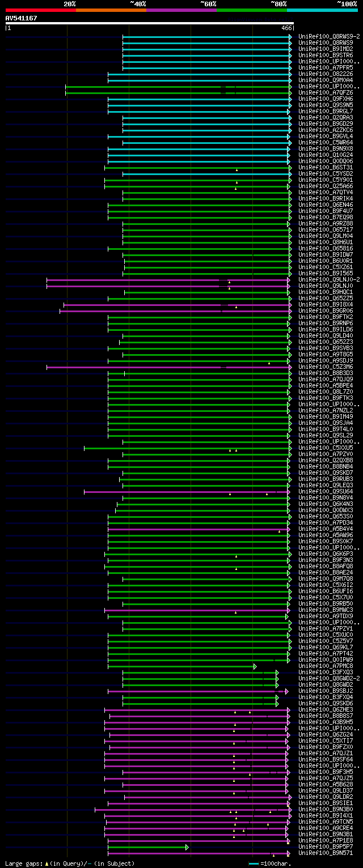Select label UniRef100_A7NZL2
This screenshot has height=868, width=363.
coord(326,410)
